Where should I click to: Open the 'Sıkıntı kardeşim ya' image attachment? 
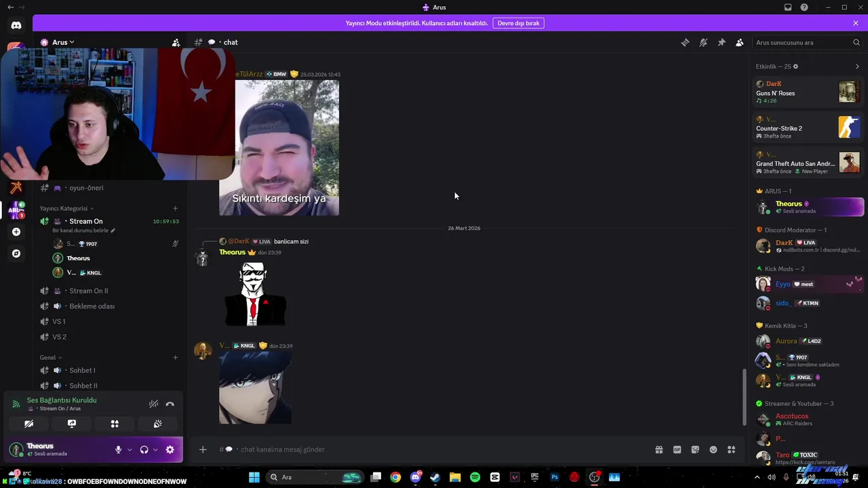point(279,148)
